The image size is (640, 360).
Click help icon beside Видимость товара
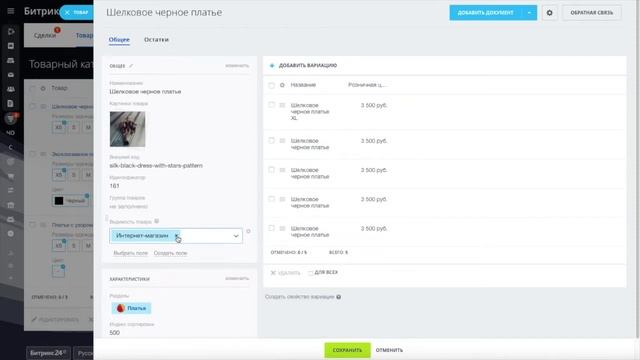coord(156,221)
